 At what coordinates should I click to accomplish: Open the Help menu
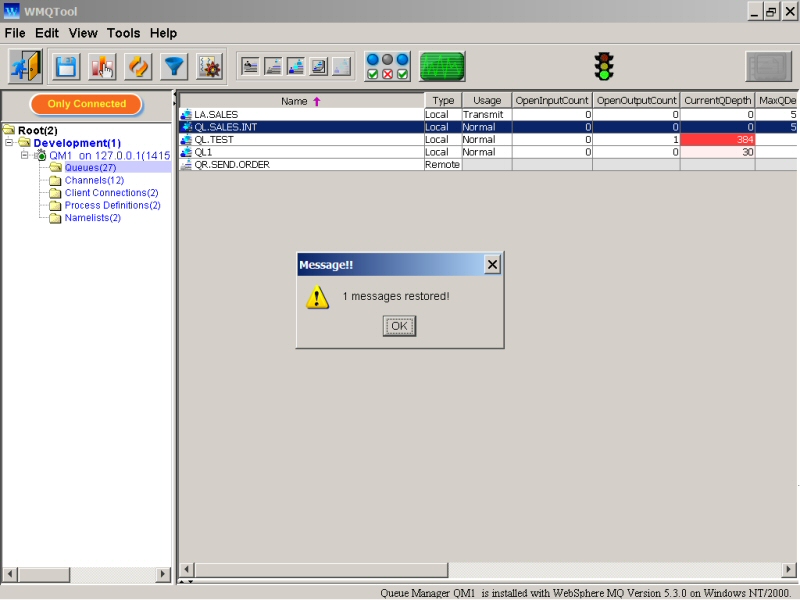(x=163, y=33)
